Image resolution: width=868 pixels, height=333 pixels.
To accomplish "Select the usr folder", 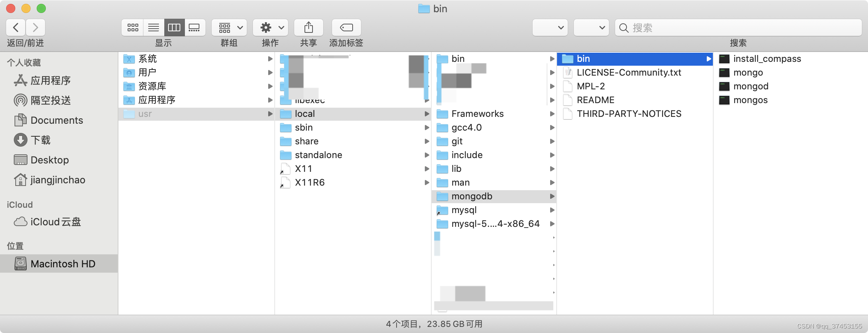I will pyautogui.click(x=196, y=114).
